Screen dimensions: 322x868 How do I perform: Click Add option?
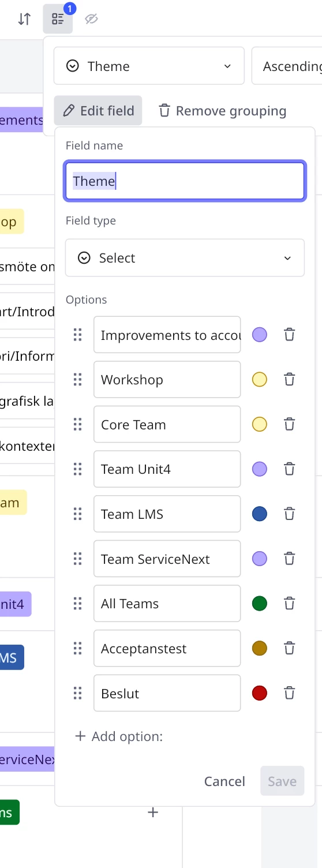click(119, 736)
